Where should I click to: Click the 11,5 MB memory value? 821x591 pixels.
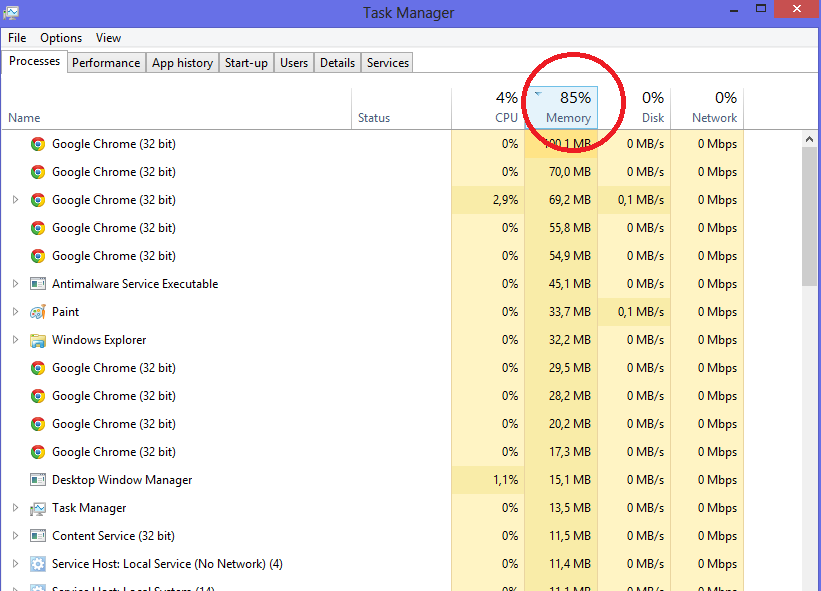point(570,536)
